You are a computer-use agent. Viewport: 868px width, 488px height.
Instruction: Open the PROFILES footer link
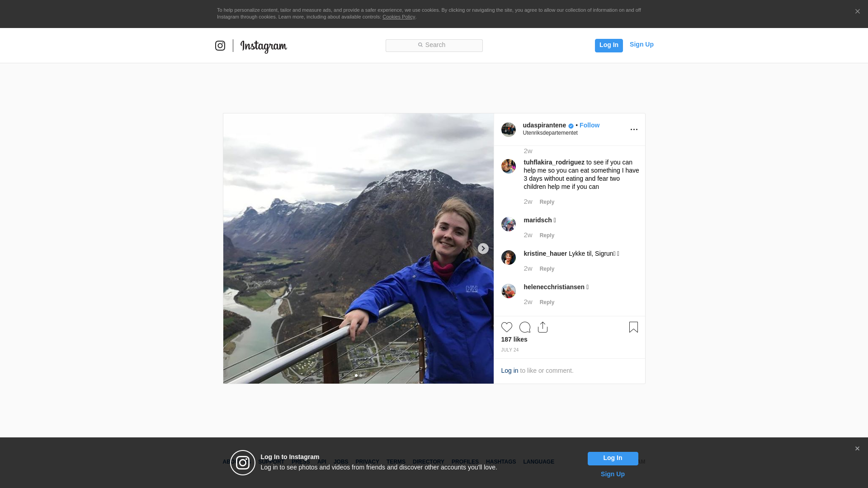(465, 462)
